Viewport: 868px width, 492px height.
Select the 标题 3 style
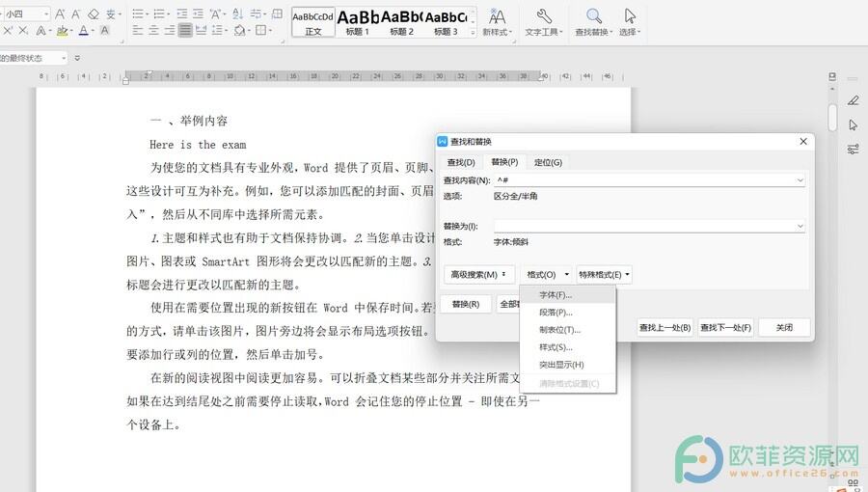446,23
